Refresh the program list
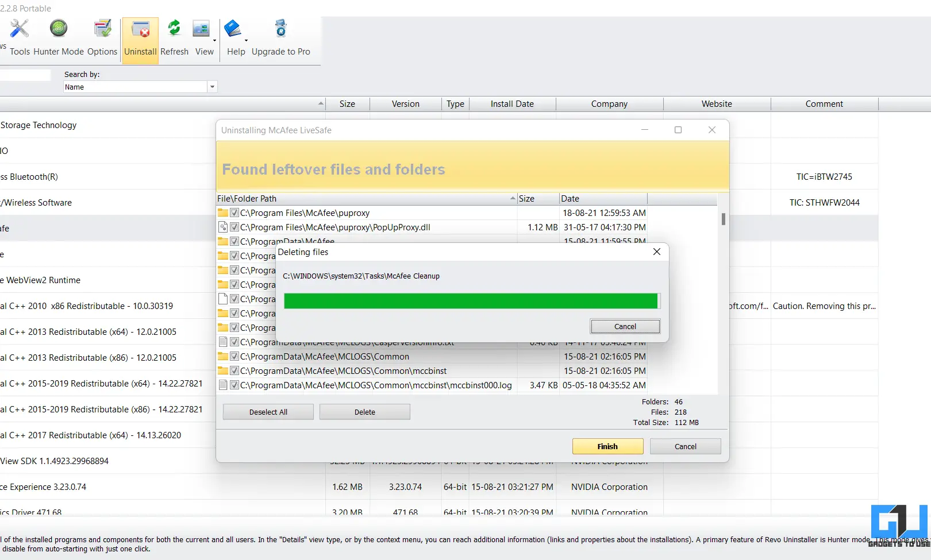Screen dimensions: 931x560 [x=174, y=28]
